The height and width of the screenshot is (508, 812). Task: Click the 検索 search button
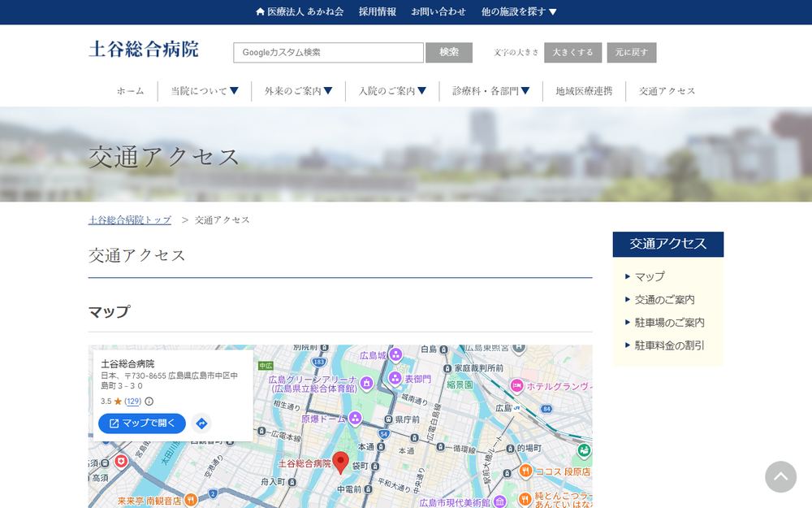(x=449, y=52)
